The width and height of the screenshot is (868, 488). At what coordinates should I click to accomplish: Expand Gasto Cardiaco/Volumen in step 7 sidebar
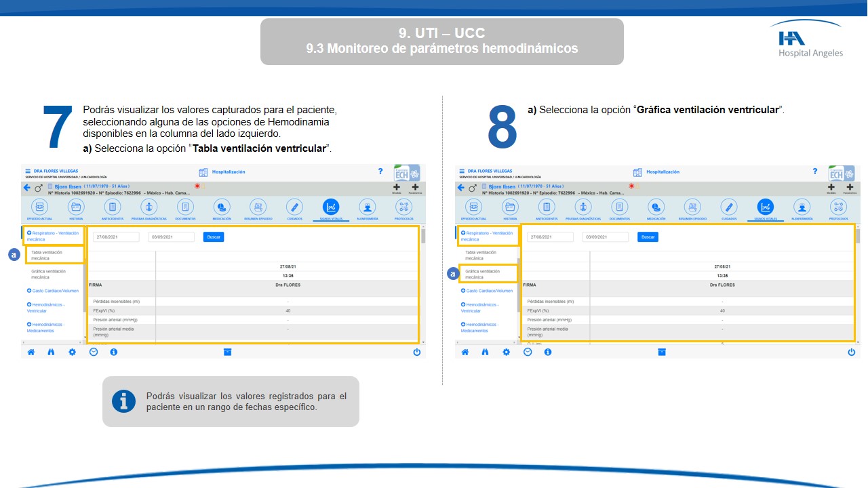point(54,291)
